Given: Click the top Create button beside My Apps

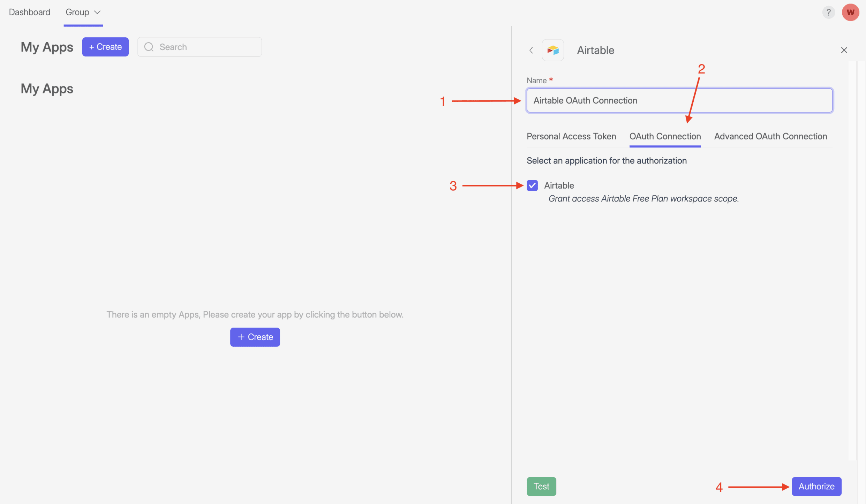Looking at the screenshot, I should tap(105, 47).
